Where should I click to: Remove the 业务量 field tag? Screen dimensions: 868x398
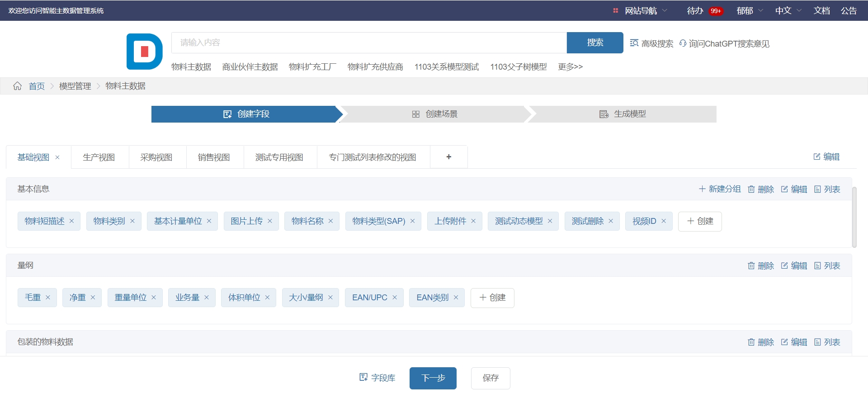(207, 298)
